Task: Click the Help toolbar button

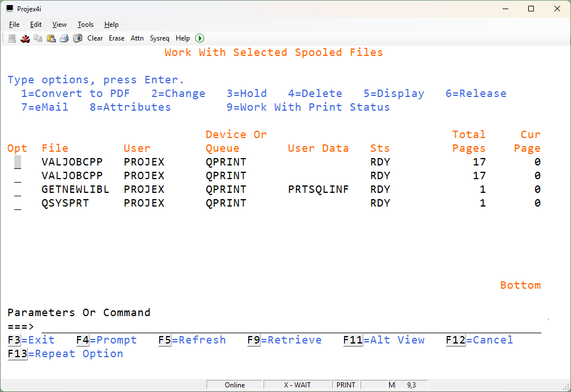Action: [183, 38]
